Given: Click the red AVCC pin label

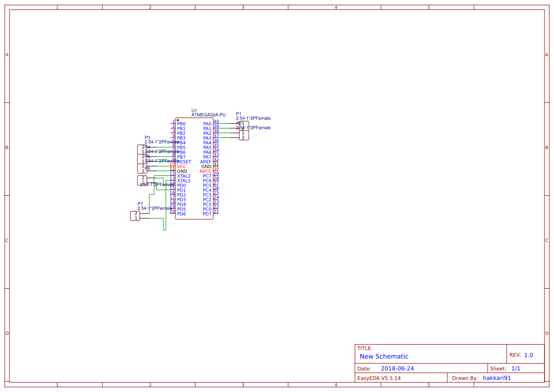Looking at the screenshot, I should [x=205, y=172].
